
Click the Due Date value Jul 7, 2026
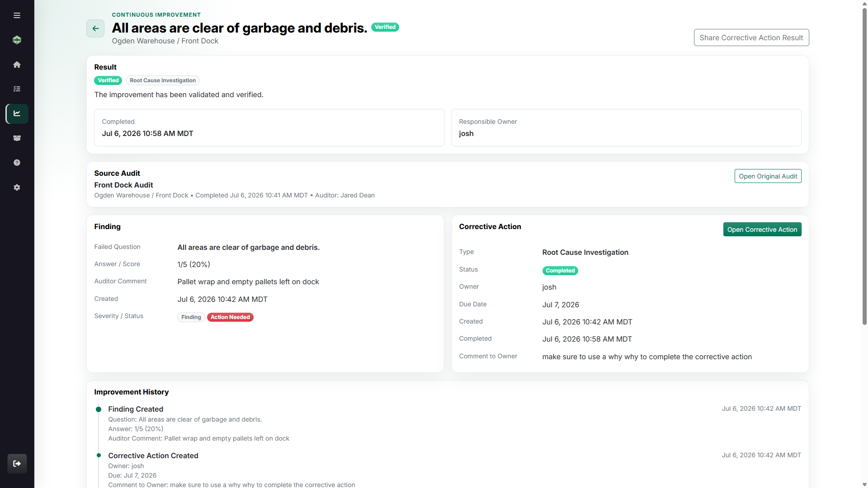(x=561, y=305)
